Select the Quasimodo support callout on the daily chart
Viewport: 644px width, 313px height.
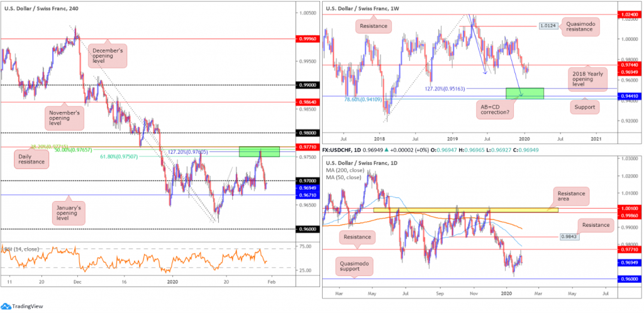coord(355,266)
